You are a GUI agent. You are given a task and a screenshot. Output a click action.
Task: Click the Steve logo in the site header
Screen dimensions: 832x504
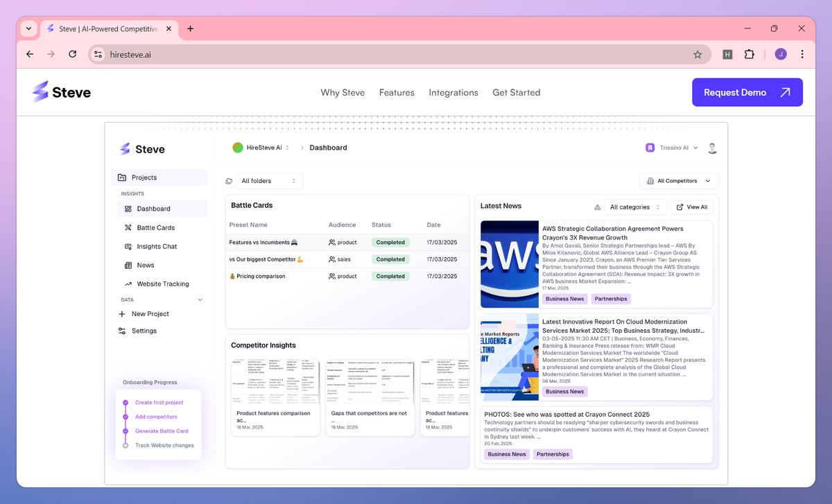pos(61,92)
